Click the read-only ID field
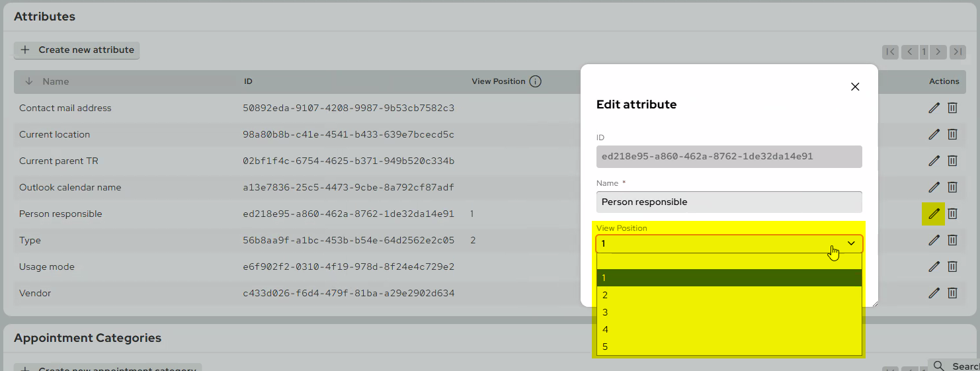Image resolution: width=980 pixels, height=371 pixels. [x=729, y=157]
